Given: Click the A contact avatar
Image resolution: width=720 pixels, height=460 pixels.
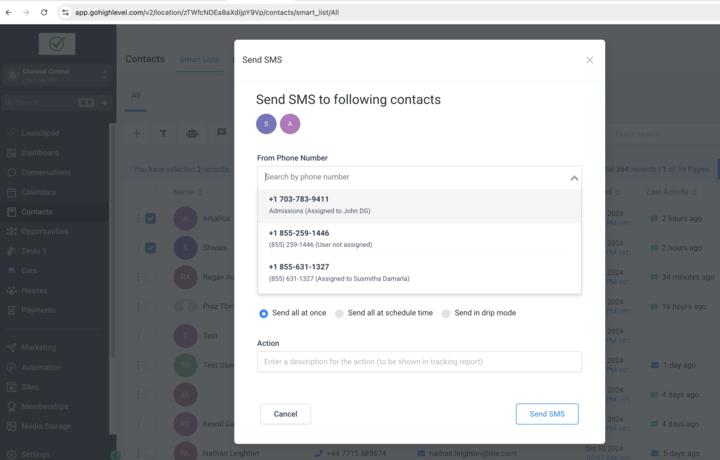Looking at the screenshot, I should click(290, 124).
